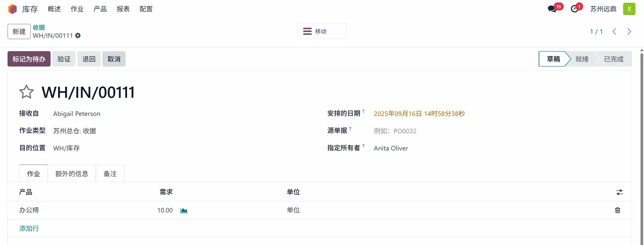Click the 标记为待办 button
The width and height of the screenshot is (644, 245).
[29, 59]
